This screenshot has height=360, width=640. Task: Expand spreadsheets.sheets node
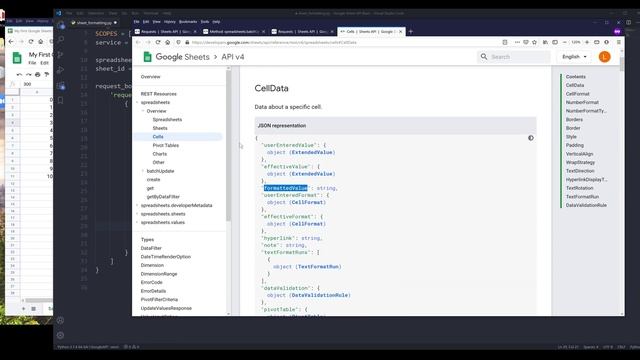point(137,214)
